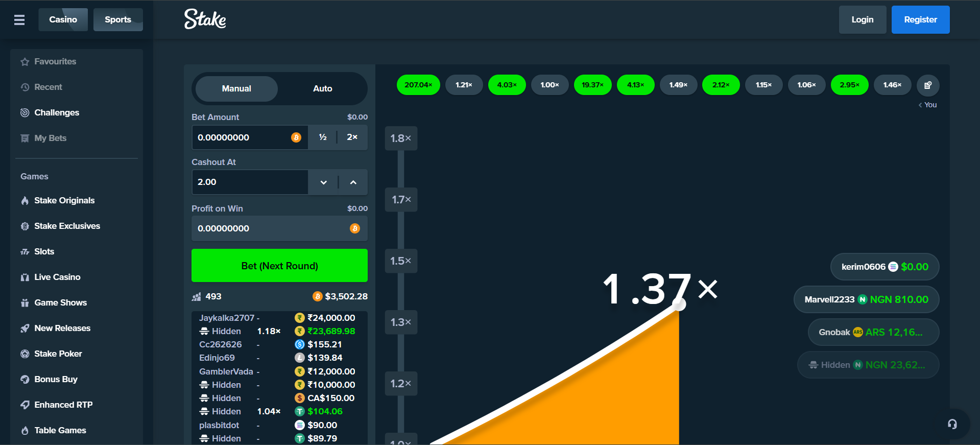The width and height of the screenshot is (980, 445).
Task: Click Bitcoin icon beside $3,502.28 total
Action: pos(318,296)
